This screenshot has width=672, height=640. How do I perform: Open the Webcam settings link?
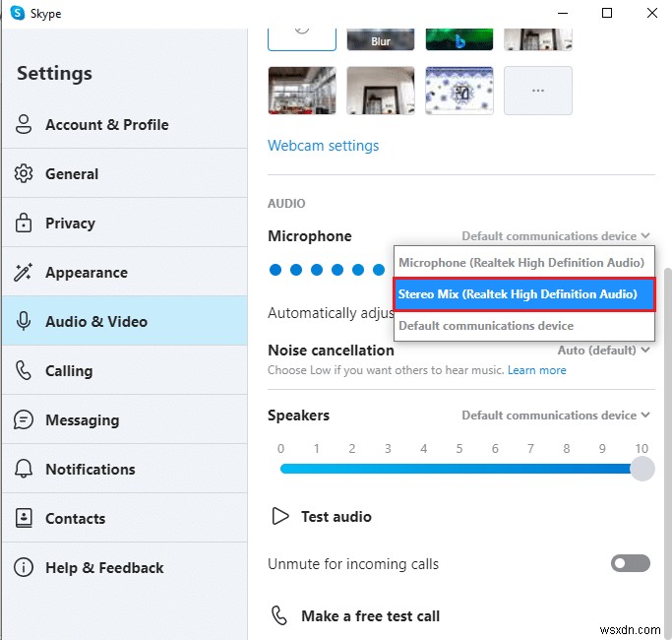(323, 146)
